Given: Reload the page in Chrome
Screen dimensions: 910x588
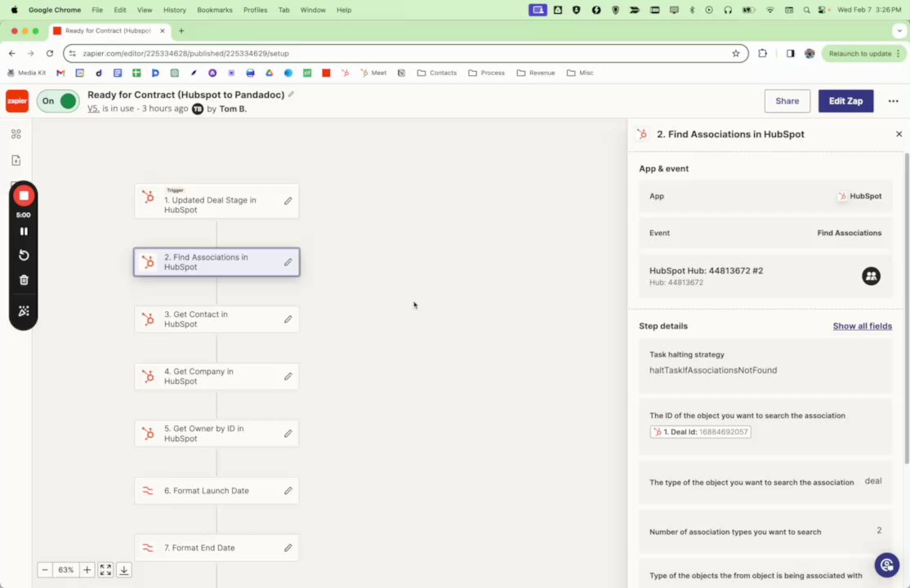Looking at the screenshot, I should pyautogui.click(x=50, y=53).
